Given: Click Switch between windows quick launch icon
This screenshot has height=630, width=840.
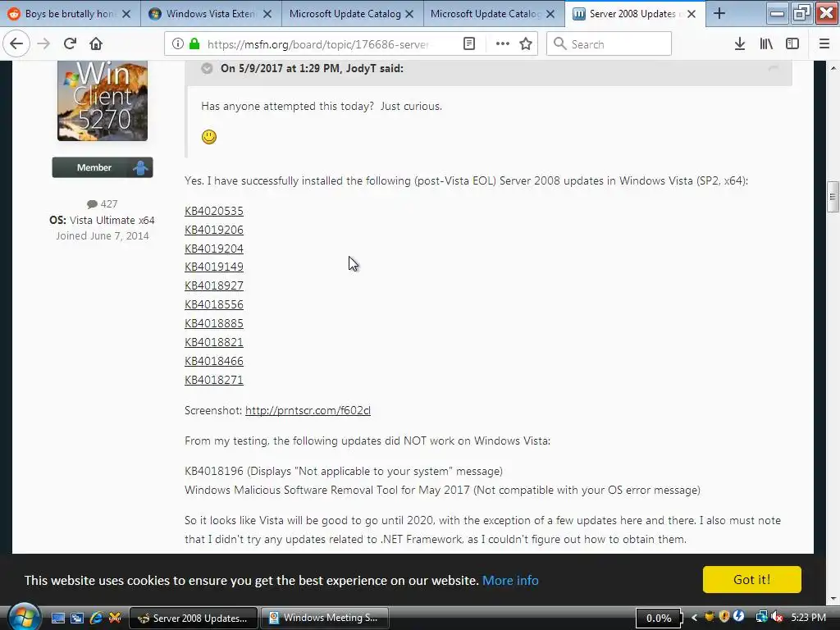Looking at the screenshot, I should coord(76,619).
